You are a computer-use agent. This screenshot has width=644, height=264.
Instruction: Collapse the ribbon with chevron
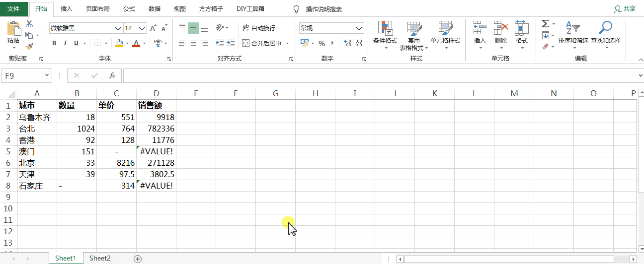pos(640,59)
